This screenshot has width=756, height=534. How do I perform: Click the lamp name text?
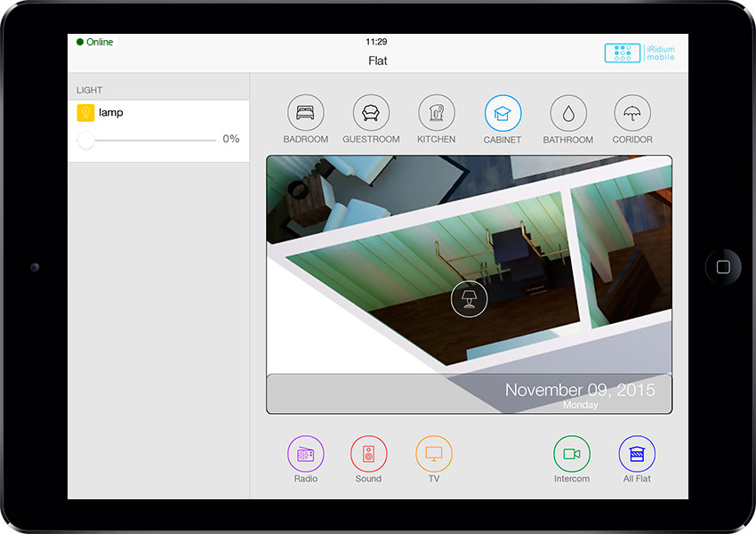tap(111, 113)
